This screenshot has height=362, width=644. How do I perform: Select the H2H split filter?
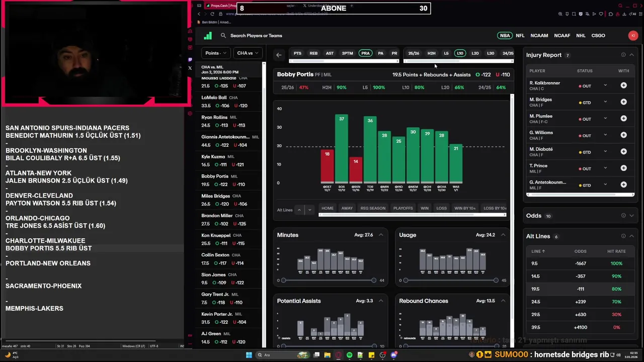[431, 53]
